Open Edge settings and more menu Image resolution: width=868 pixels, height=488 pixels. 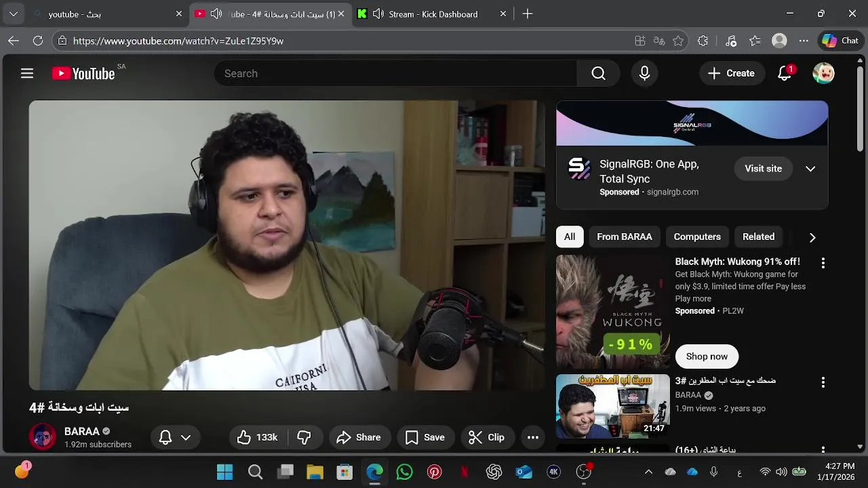coord(804,41)
